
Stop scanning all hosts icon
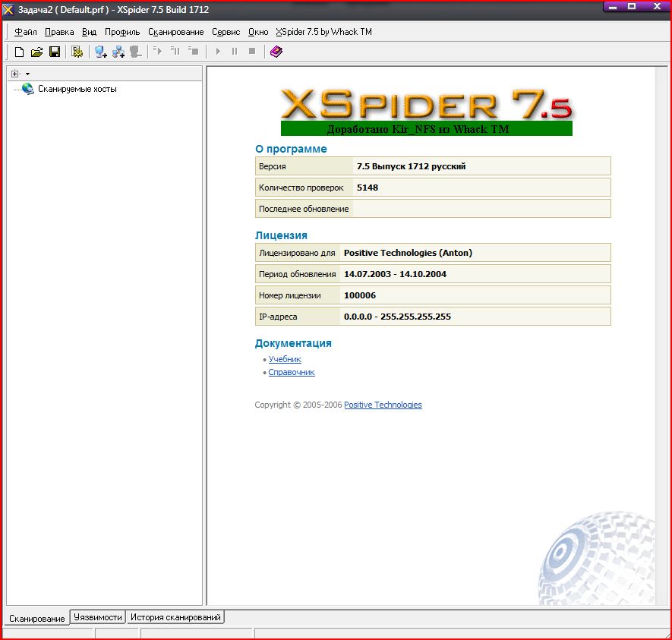click(193, 51)
